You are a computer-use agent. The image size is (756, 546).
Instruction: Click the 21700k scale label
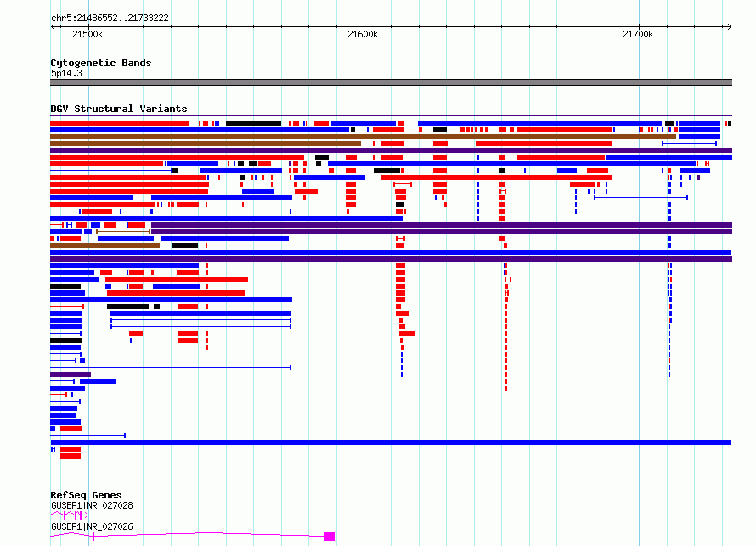pos(638,34)
